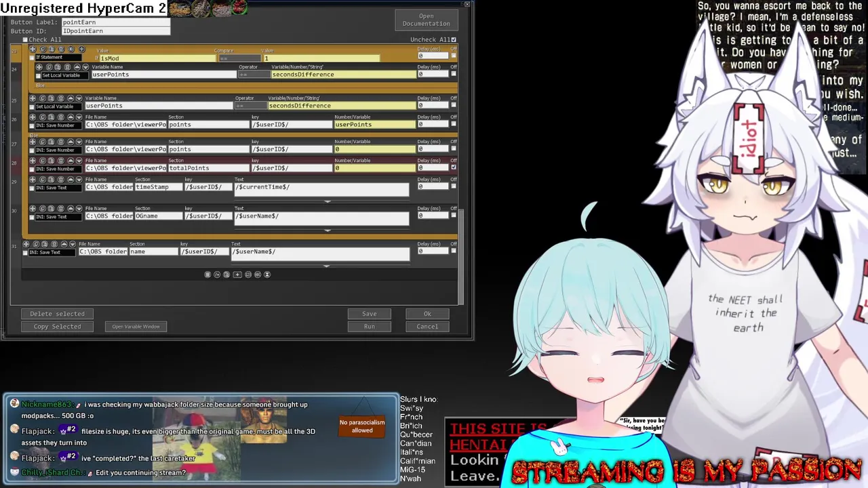Open the Compare == dropdown on row 23
The image size is (868, 488).
click(239, 58)
